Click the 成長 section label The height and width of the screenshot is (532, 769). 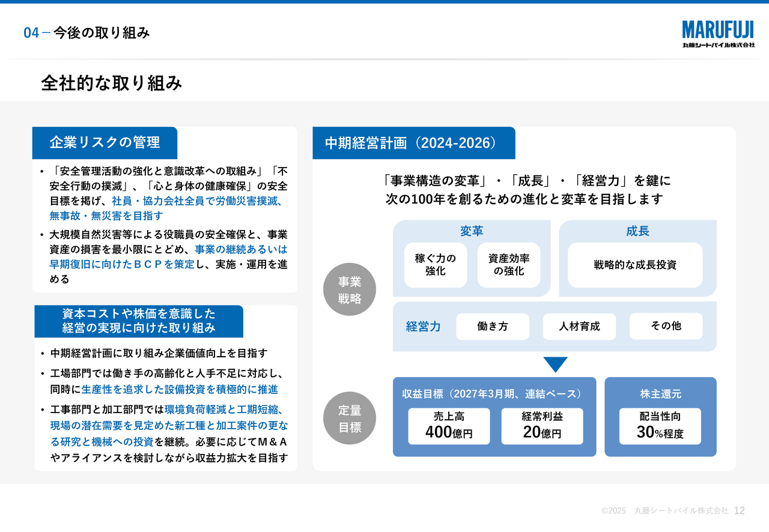click(637, 231)
